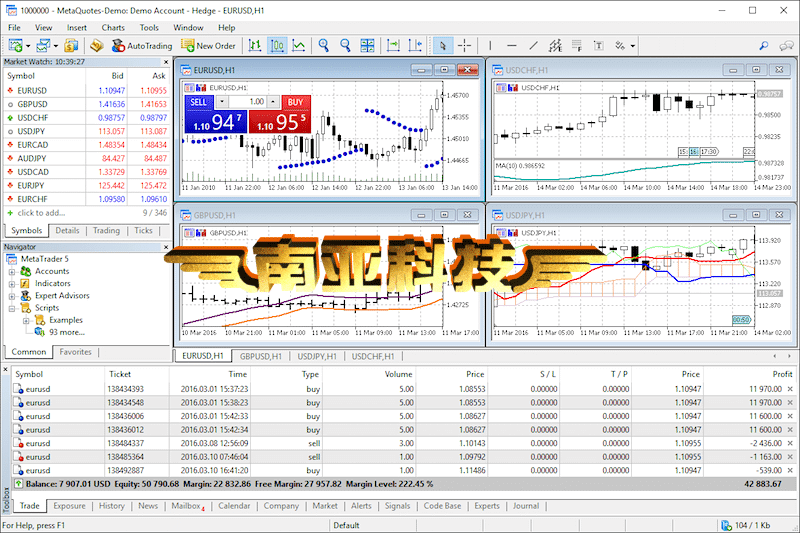Increase one-click trade volume arrow
The image size is (800, 533).
(273, 101)
